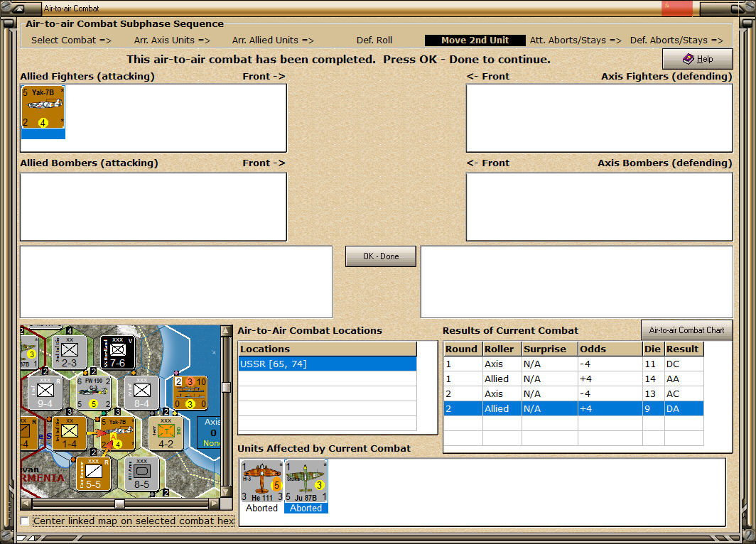Click the Att. Aborts/Stays subphase step
Viewport: 756px width, 544px height.
coord(576,40)
